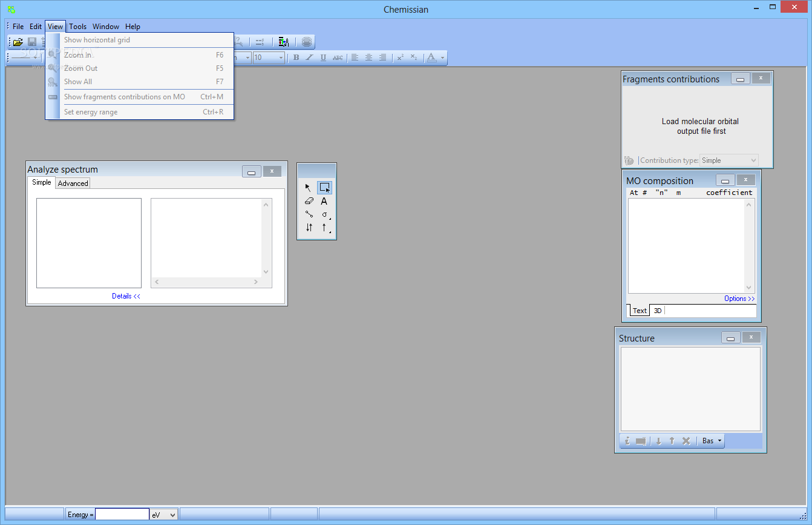The width and height of the screenshot is (812, 525).
Task: Open the font color A dropdown arrow
Action: (443, 58)
